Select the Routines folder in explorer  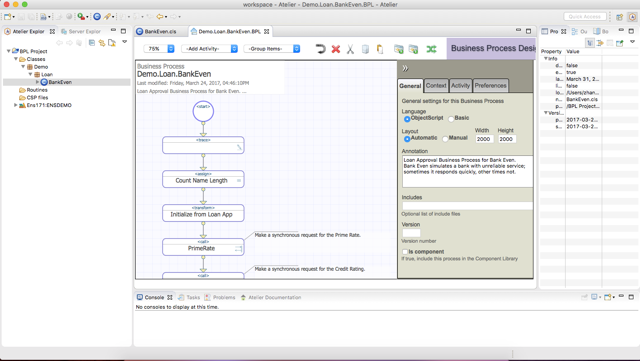pyautogui.click(x=33, y=90)
